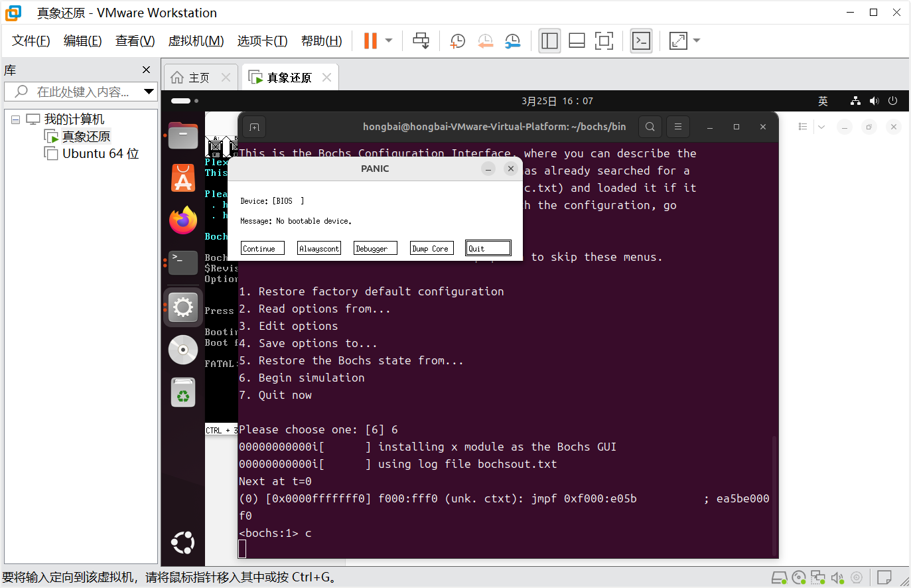Viewport: 911px width, 588px height.
Task: Minimize the PANIC dialog
Action: point(488,169)
